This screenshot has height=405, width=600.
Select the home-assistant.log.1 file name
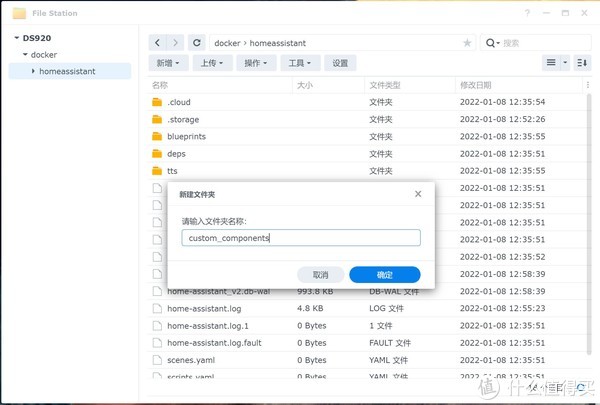click(208, 326)
